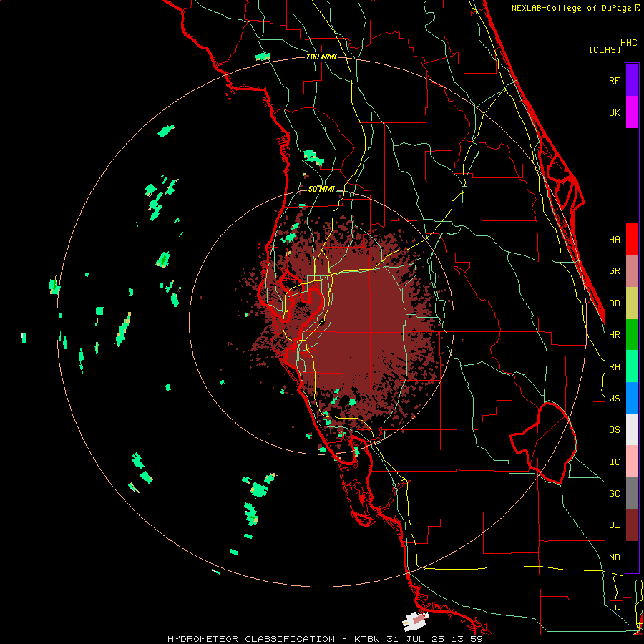Click the brown BI legend swatch
The width and height of the screenshot is (644, 644).
point(632,525)
